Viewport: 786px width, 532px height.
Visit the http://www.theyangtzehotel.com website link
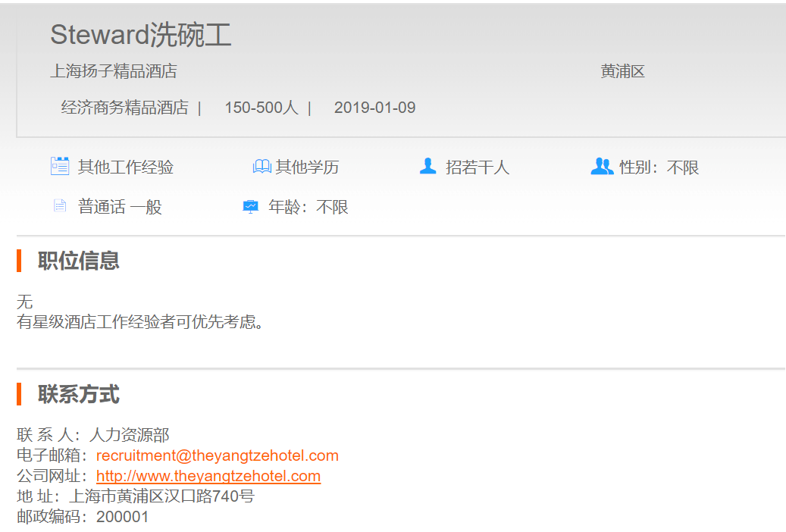[208, 476]
